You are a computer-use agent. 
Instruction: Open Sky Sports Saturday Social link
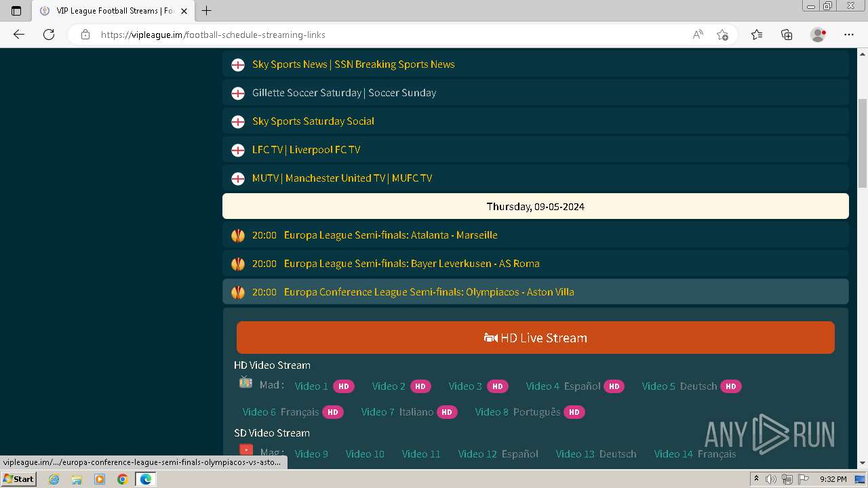[313, 121]
